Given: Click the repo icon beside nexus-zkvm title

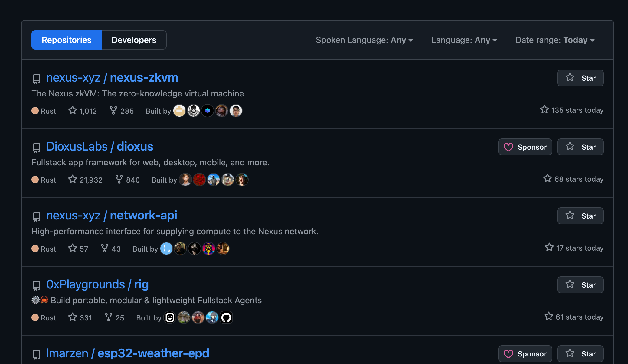Looking at the screenshot, I should 36,79.
